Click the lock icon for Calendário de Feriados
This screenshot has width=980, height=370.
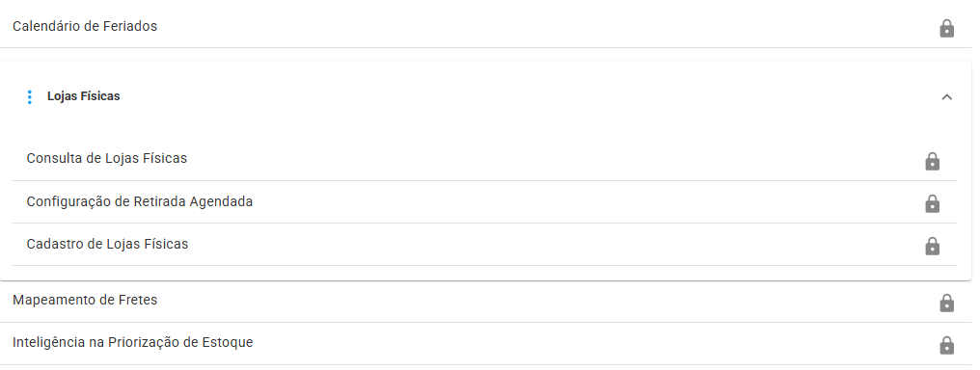point(947,28)
